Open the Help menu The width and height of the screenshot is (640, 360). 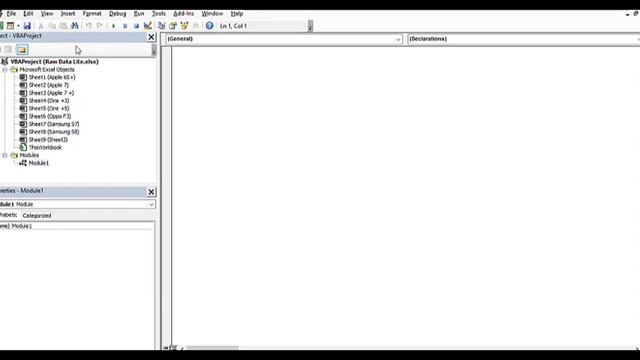pos(237,13)
